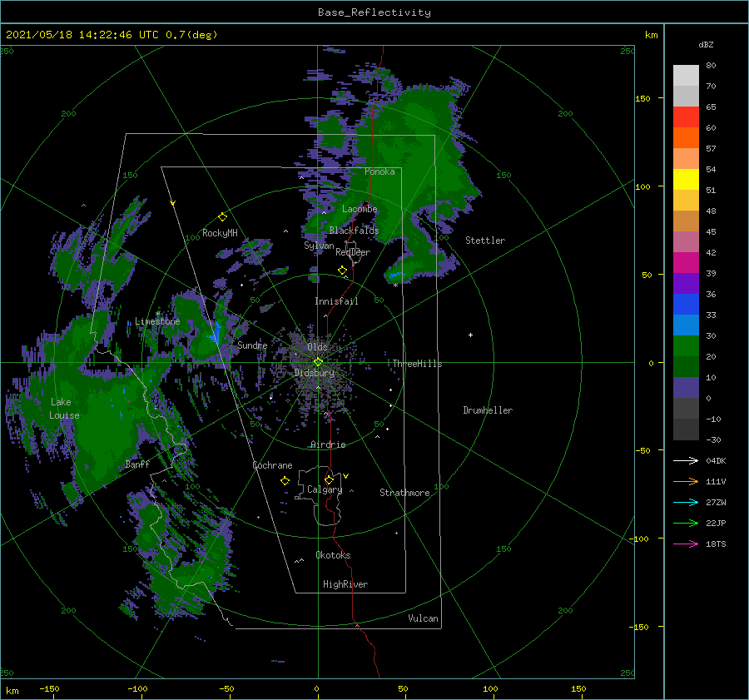
Task: Click the Lake Louise label
Action: (x=64, y=409)
